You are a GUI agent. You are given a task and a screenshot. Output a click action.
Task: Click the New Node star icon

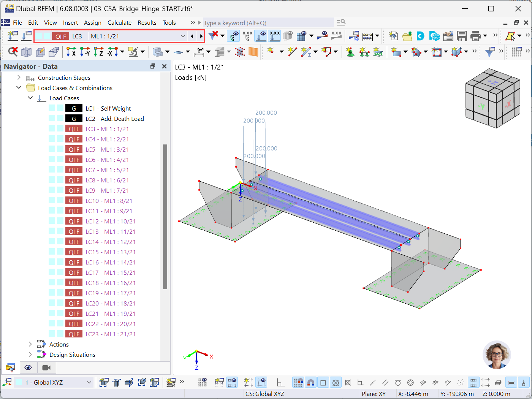click(271, 51)
